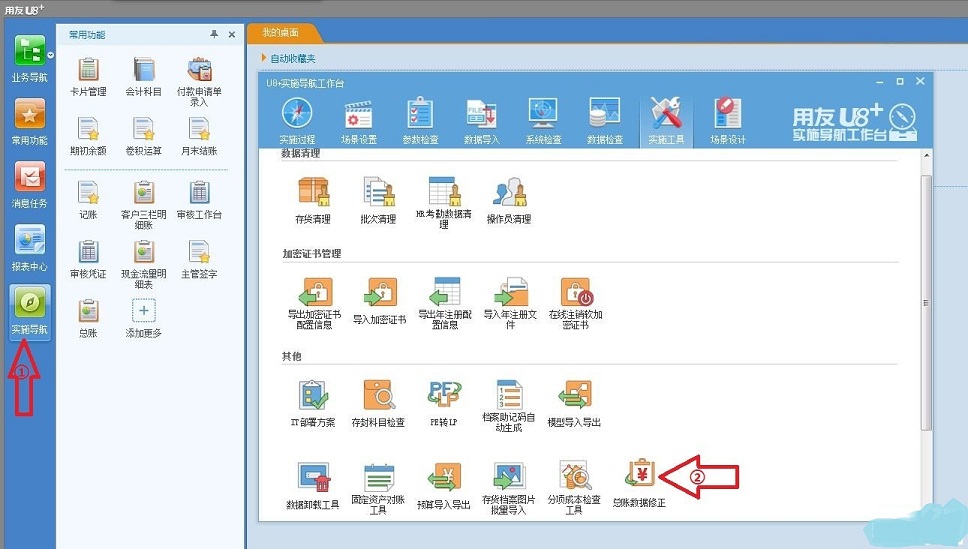Open 数据卸载工具

(x=313, y=485)
